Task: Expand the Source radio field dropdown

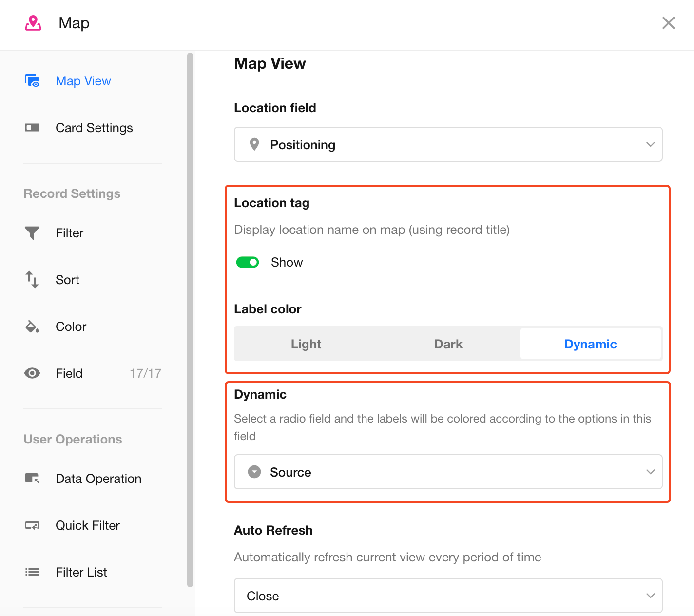Action: [448, 472]
